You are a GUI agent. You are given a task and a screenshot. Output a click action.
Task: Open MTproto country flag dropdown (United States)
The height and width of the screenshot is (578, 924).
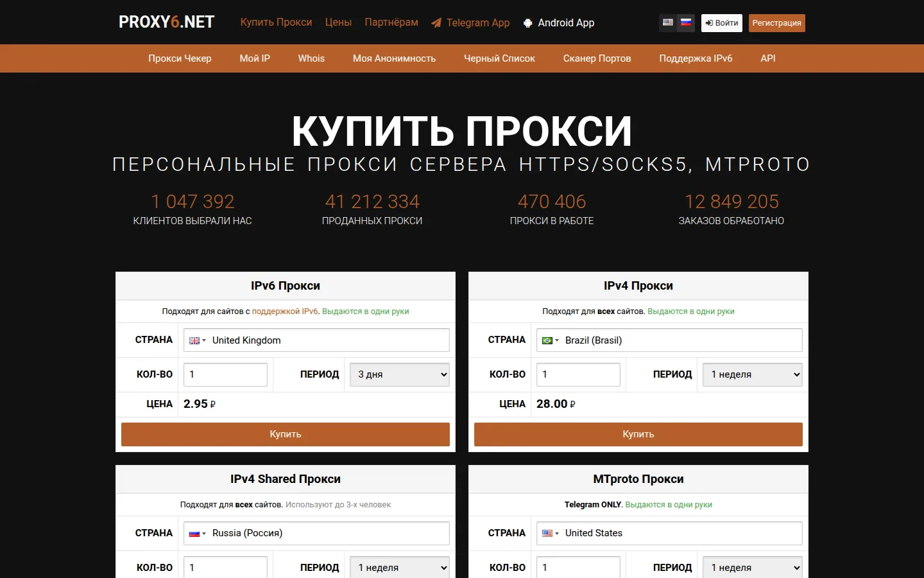(x=550, y=534)
